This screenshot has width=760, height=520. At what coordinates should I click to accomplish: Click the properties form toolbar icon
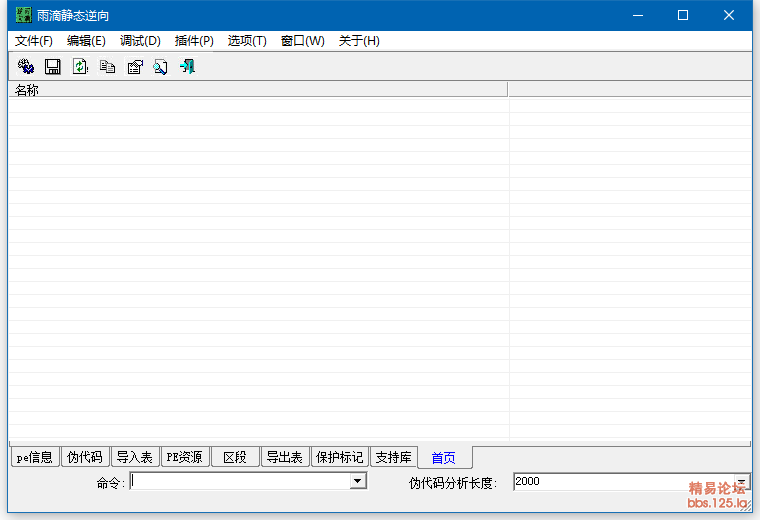pos(134,66)
